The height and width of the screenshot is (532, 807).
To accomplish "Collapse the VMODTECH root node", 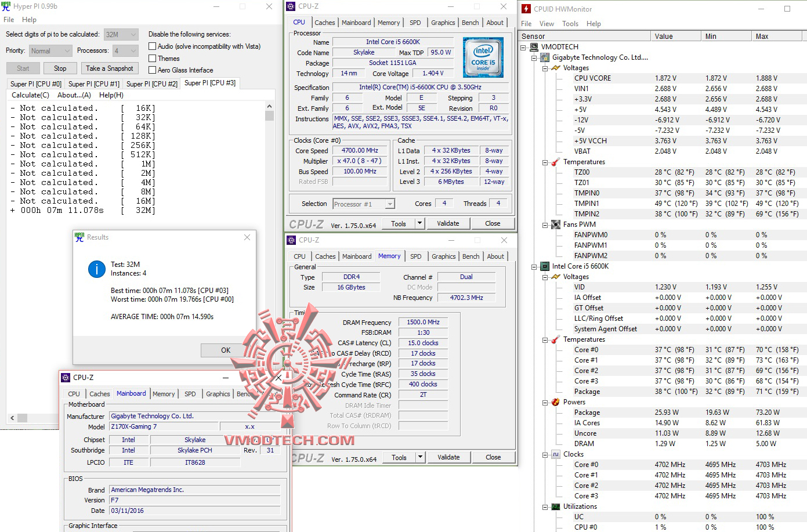I will pyautogui.click(x=523, y=47).
